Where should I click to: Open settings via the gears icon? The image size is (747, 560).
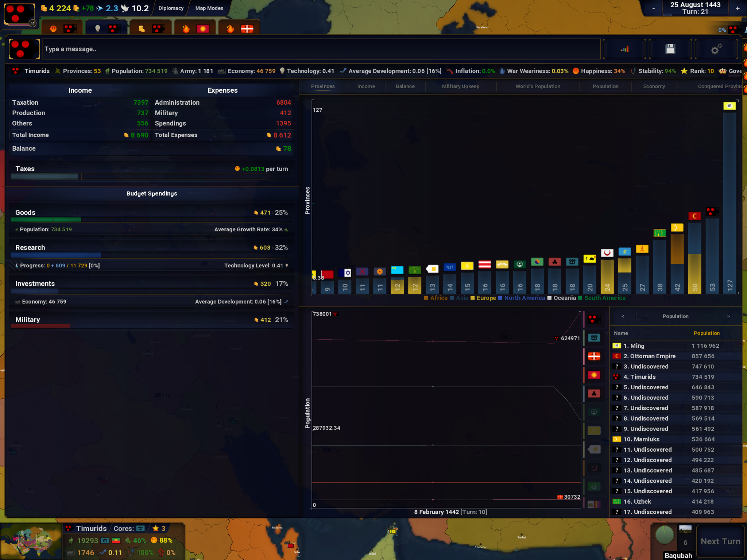tap(716, 49)
